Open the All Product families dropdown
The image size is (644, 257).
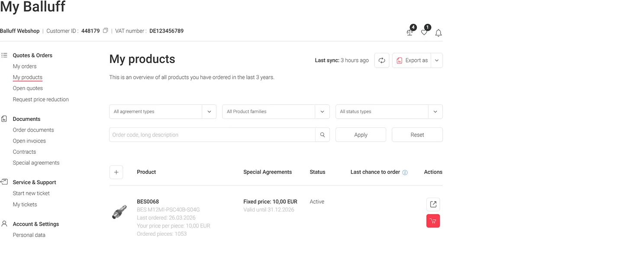coord(276,112)
